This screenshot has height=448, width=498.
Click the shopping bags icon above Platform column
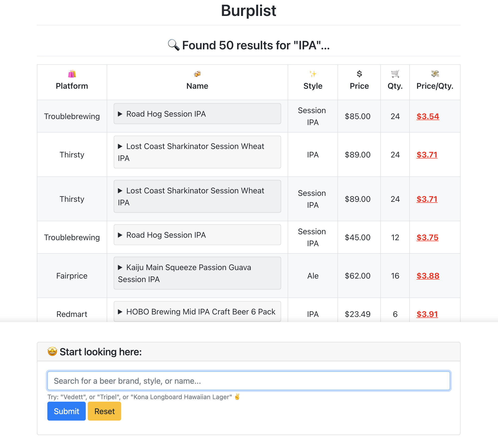(x=72, y=74)
